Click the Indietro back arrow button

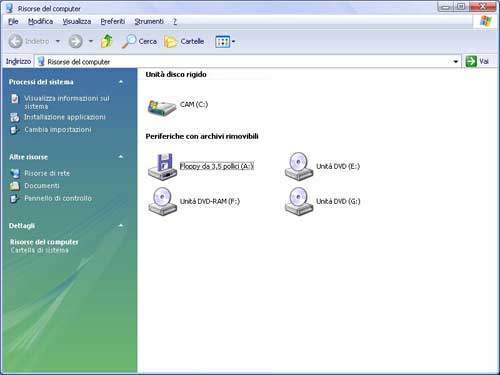[x=29, y=41]
